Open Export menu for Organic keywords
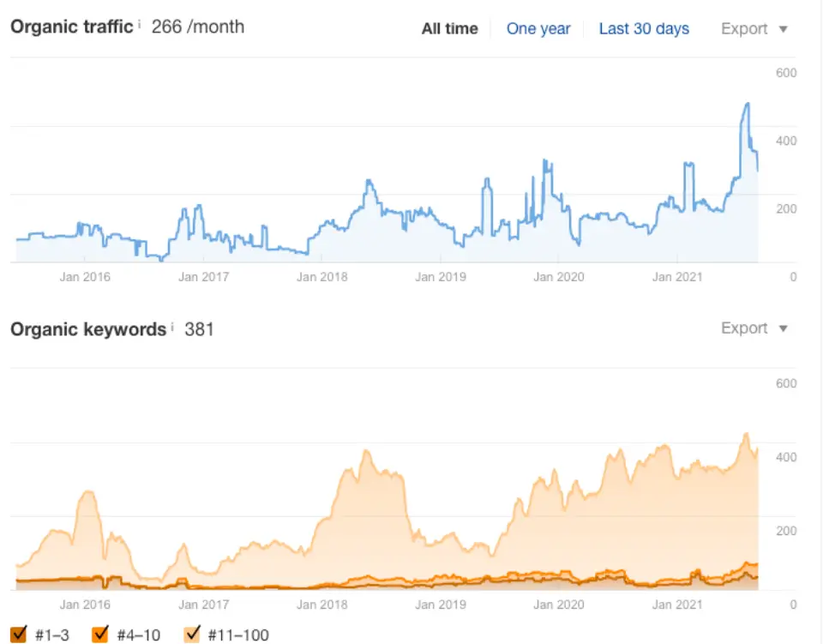This screenshot has height=644, width=823. tap(754, 328)
